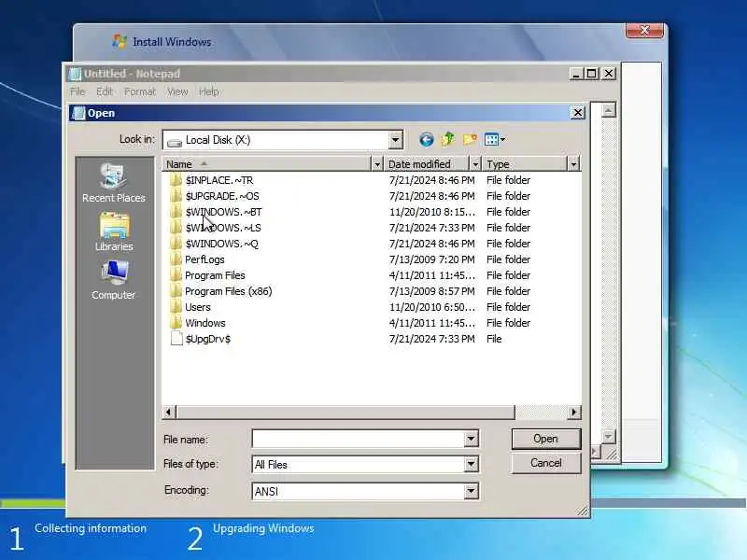Image resolution: width=747 pixels, height=560 pixels.
Task: Click the horizontal scrollbar thumb in file list
Action: point(345,412)
